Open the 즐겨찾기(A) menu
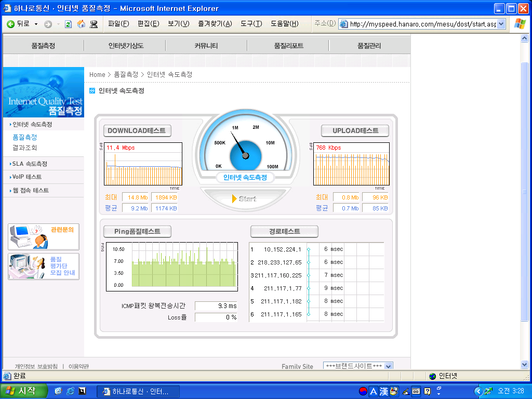The width and height of the screenshot is (532, 399). tap(215, 24)
